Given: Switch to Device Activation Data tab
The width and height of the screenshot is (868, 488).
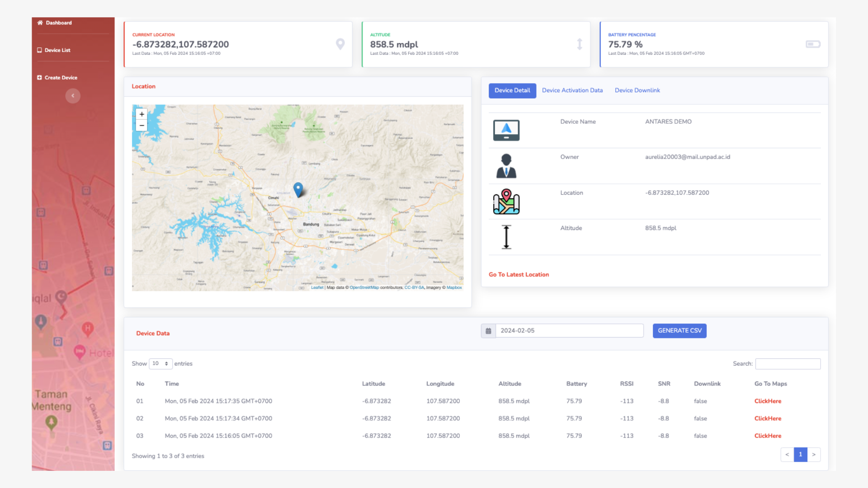Looking at the screenshot, I should point(572,90).
